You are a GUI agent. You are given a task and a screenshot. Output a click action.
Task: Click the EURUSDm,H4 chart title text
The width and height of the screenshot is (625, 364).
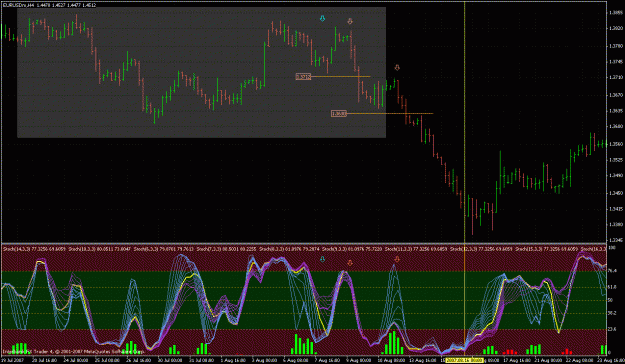tap(18, 5)
